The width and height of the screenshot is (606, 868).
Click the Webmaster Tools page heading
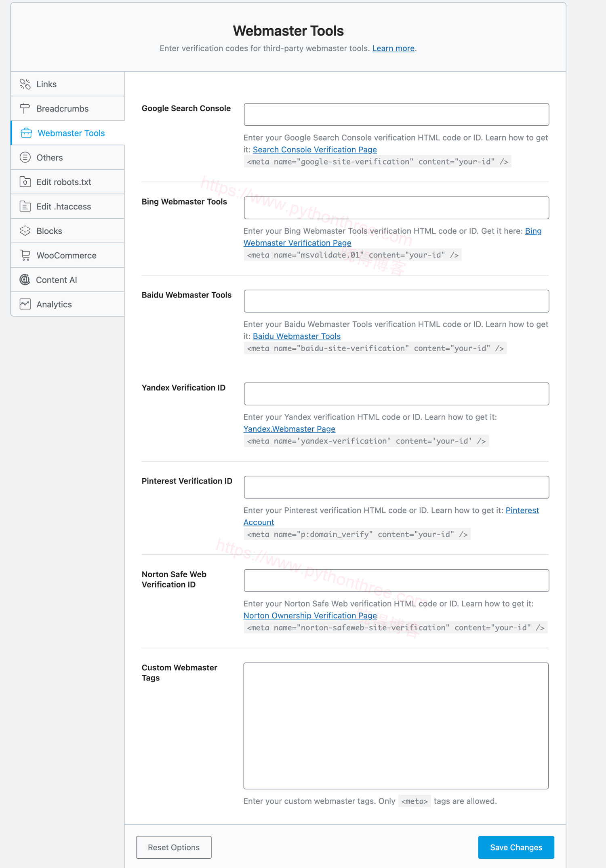288,31
